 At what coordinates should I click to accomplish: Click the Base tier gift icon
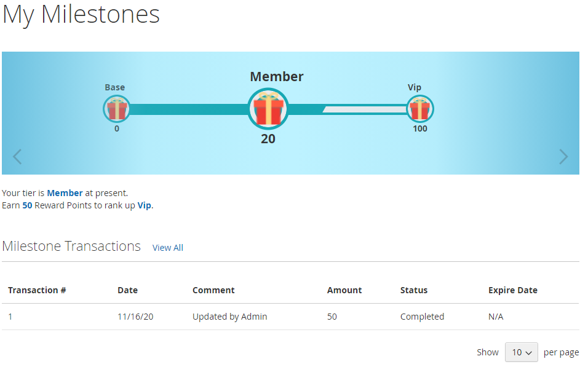(x=116, y=109)
